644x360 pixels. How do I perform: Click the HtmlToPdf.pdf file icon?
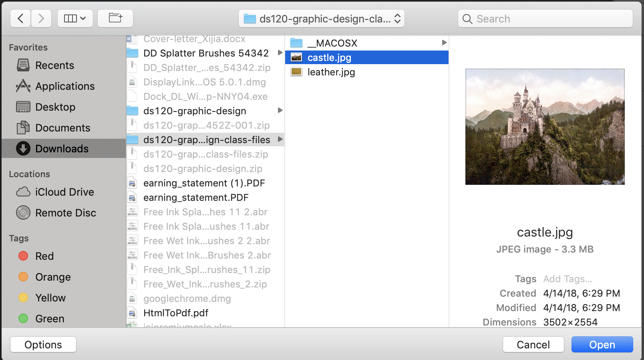click(132, 313)
